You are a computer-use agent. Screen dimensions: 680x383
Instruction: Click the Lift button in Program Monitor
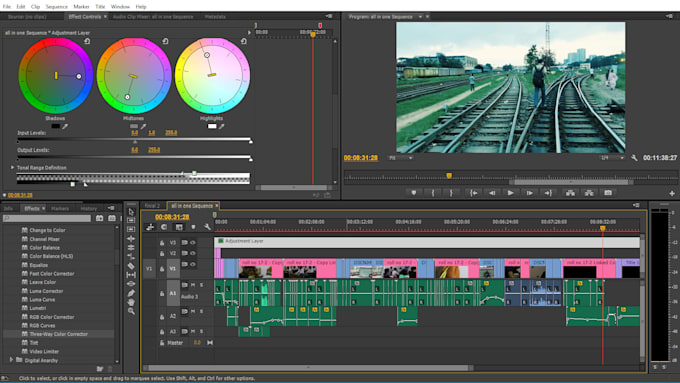point(570,193)
